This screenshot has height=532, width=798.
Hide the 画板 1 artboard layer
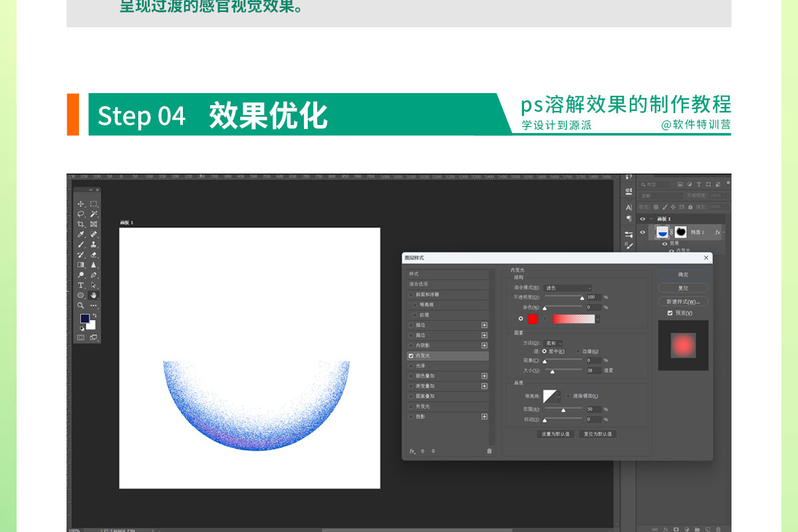click(642, 219)
